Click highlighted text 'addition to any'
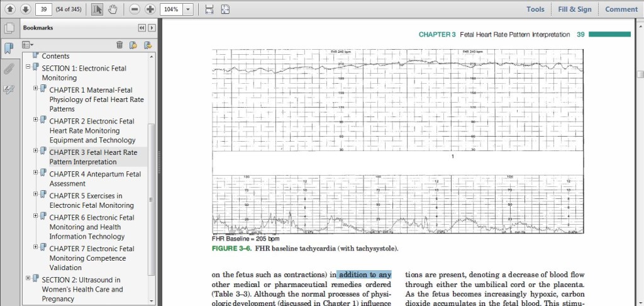This screenshot has height=306, width=644. 365,275
